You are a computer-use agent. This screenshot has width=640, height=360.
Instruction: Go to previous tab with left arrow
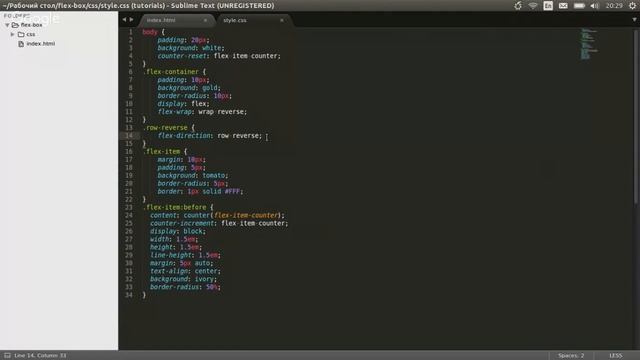(124, 20)
